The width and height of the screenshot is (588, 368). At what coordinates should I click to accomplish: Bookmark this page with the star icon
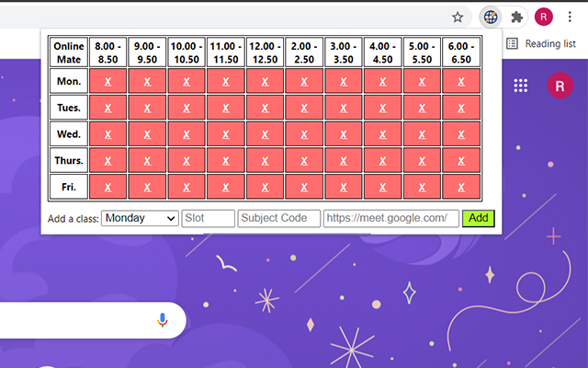458,17
